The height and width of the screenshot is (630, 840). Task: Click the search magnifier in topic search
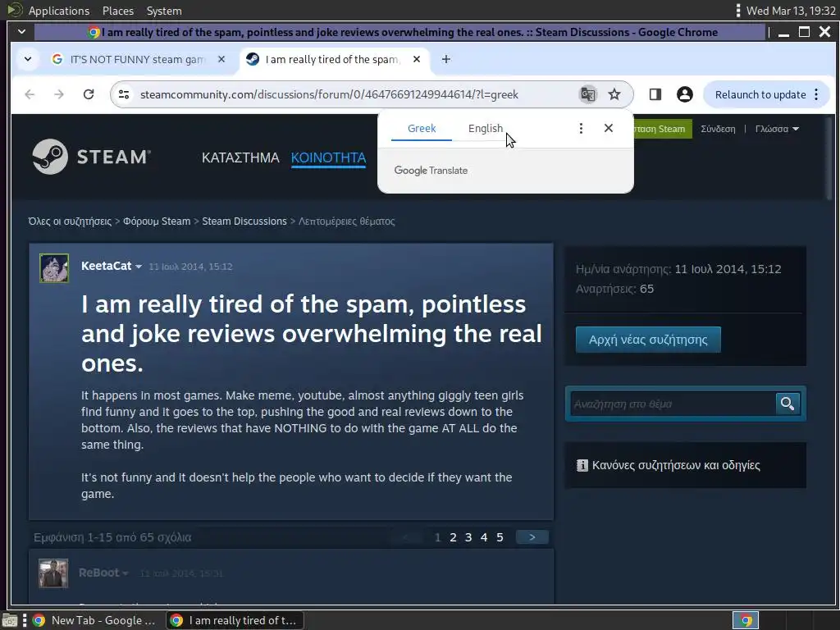point(787,404)
